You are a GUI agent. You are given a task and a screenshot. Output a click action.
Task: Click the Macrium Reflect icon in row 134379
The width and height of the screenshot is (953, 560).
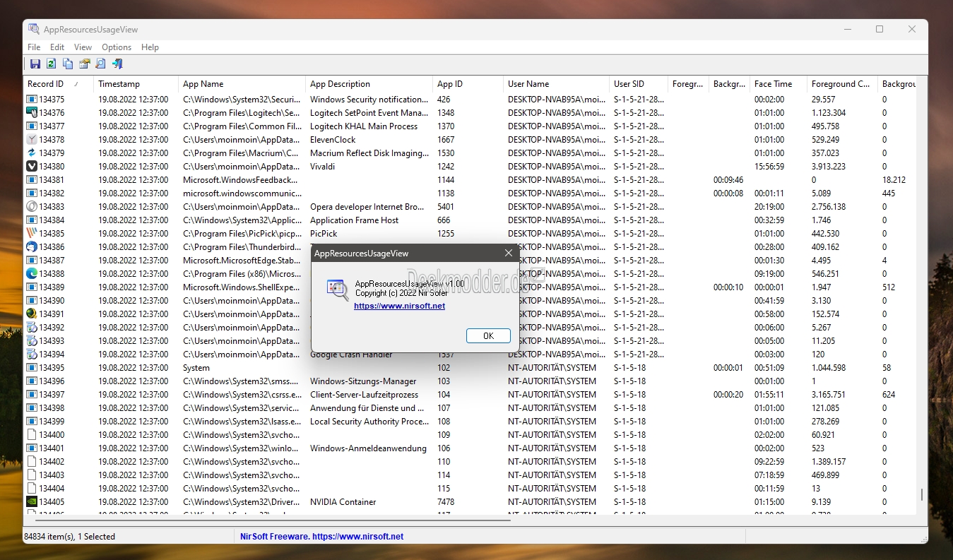32,153
